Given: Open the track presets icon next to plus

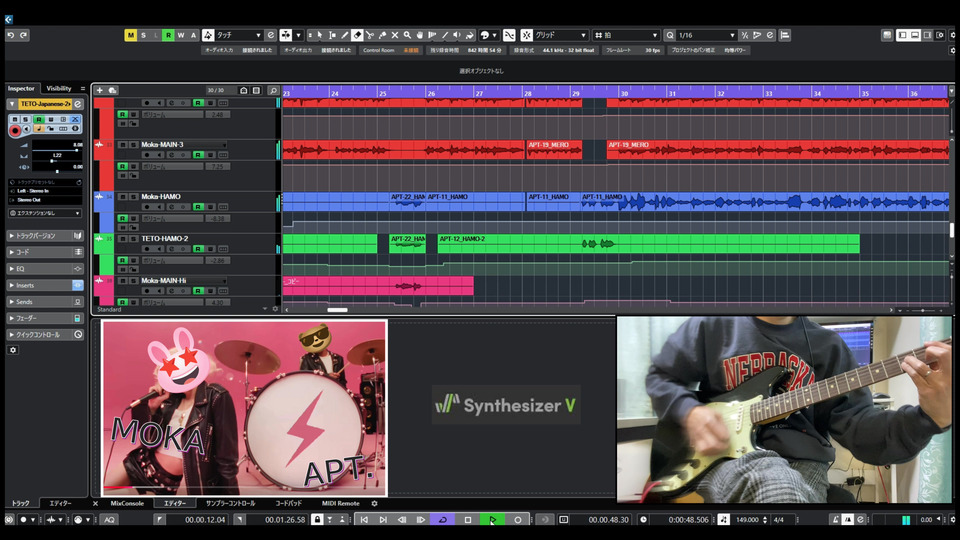Looking at the screenshot, I should coord(112,91).
